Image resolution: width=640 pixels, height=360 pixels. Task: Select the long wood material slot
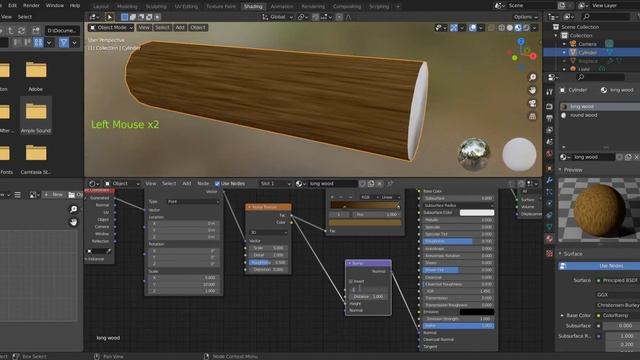[600, 107]
